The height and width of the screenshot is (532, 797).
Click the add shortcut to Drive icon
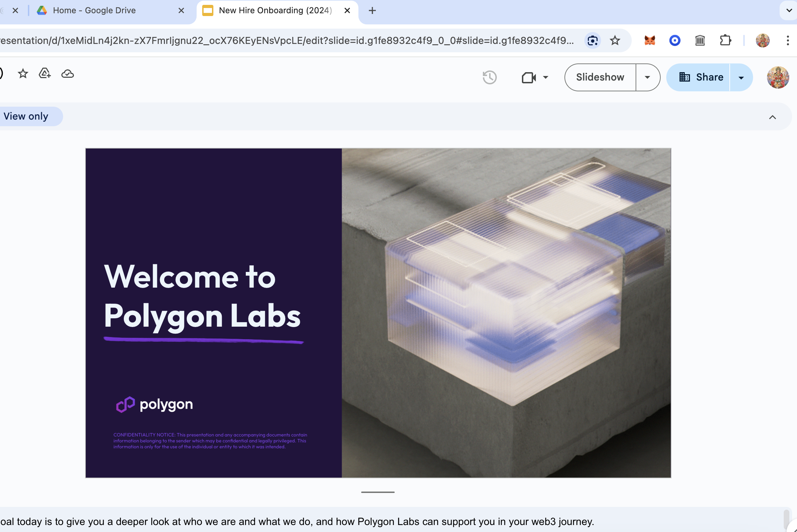point(45,74)
